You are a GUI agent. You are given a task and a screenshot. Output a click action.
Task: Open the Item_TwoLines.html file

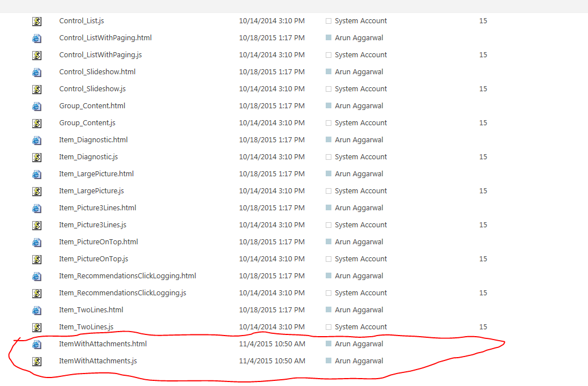(91, 310)
